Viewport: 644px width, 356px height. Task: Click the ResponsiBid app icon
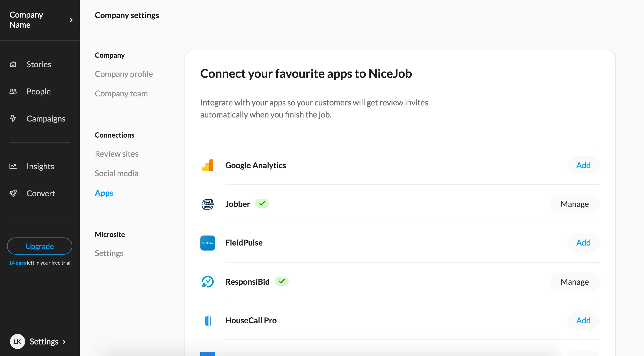(207, 282)
